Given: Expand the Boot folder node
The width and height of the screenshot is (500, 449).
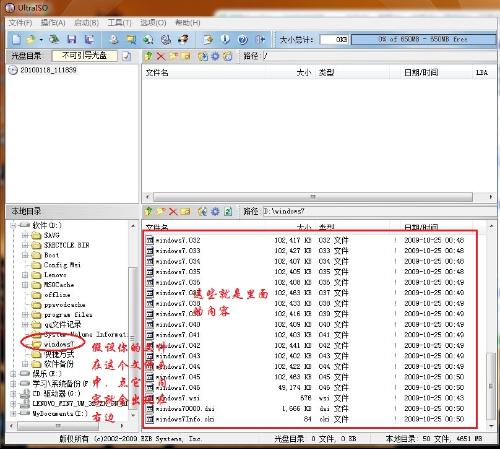Looking at the screenshot, I should pyautogui.click(x=25, y=255).
